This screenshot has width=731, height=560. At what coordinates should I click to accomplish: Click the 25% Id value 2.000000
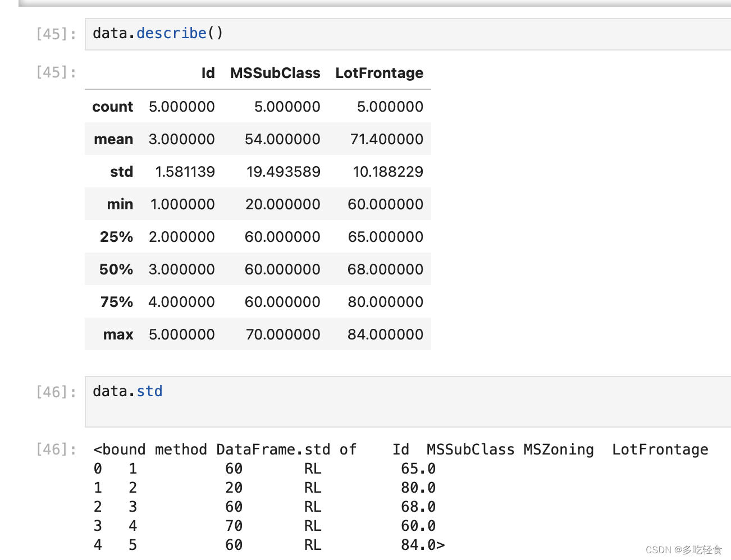click(181, 237)
